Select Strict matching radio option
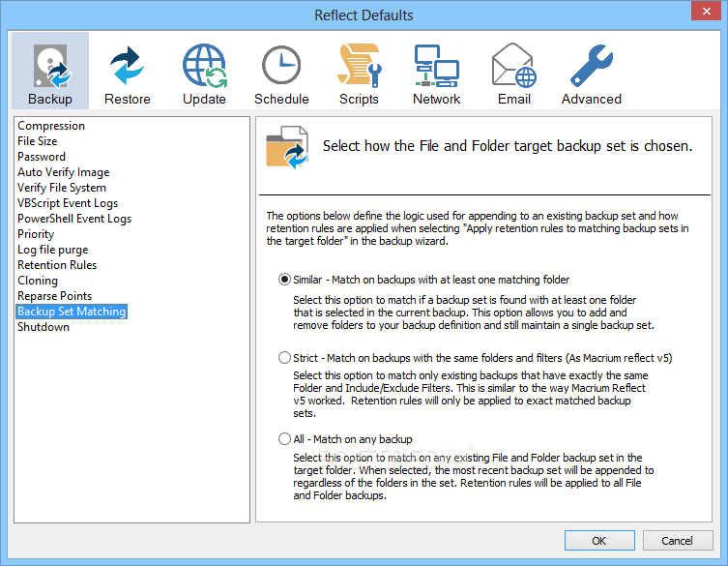 (284, 358)
